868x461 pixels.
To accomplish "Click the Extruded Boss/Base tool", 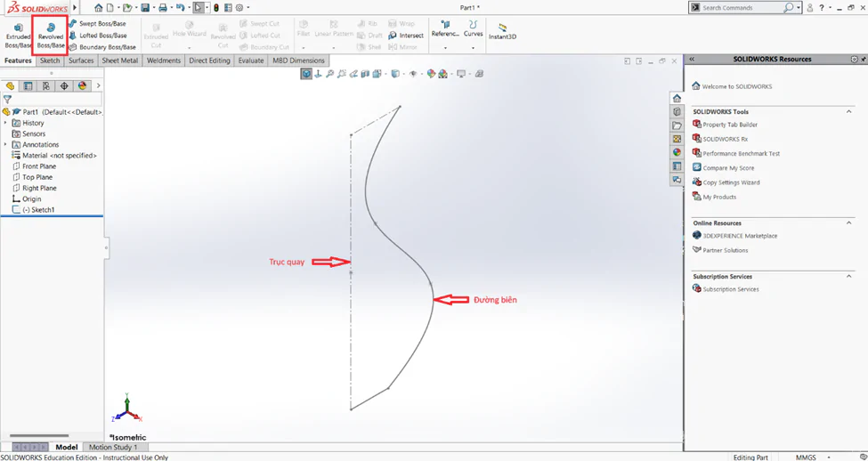I will 18,36.
